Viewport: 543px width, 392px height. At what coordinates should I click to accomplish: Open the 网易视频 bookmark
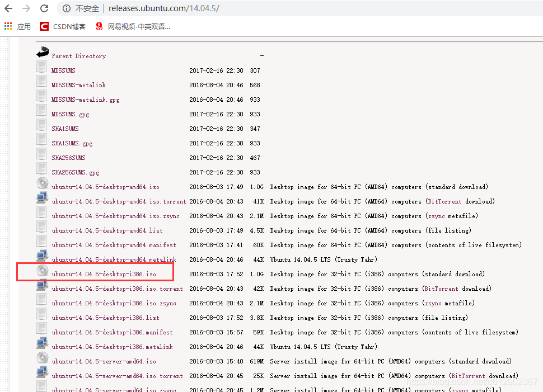tap(133, 26)
